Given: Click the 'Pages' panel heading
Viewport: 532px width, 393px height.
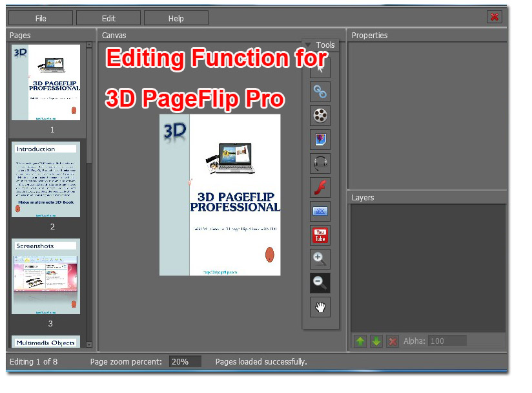Looking at the screenshot, I should coord(20,36).
